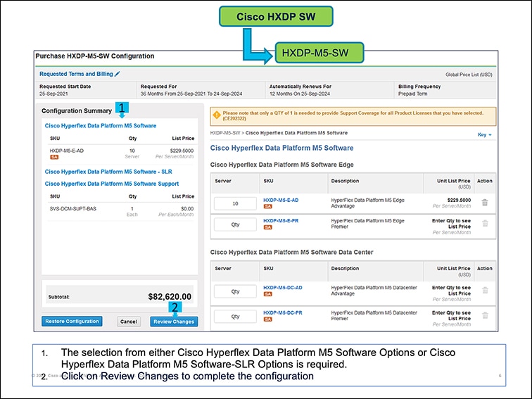532x399 pixels.
Task: Click trash icon for HXDP-M5-E-PR row
Action: [485, 223]
